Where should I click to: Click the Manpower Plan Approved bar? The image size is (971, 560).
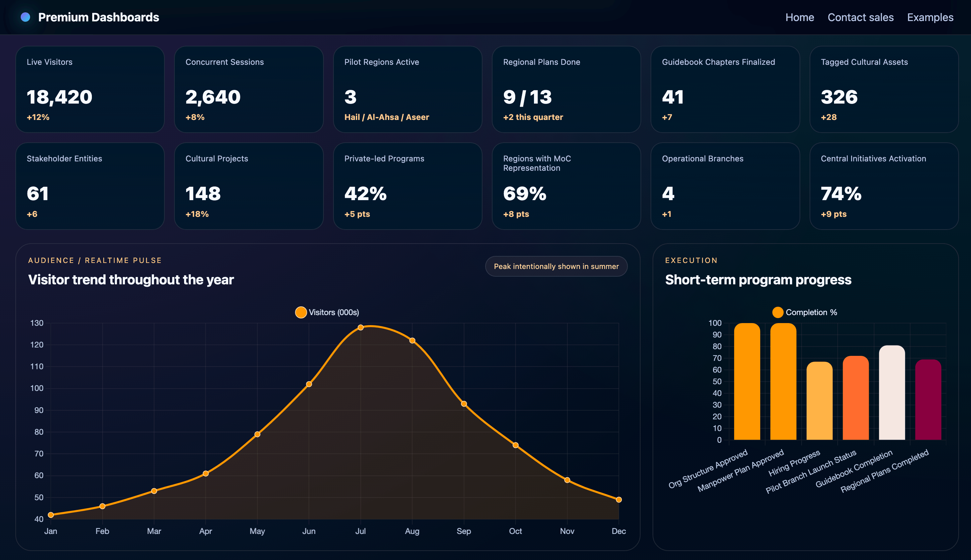tap(783, 381)
